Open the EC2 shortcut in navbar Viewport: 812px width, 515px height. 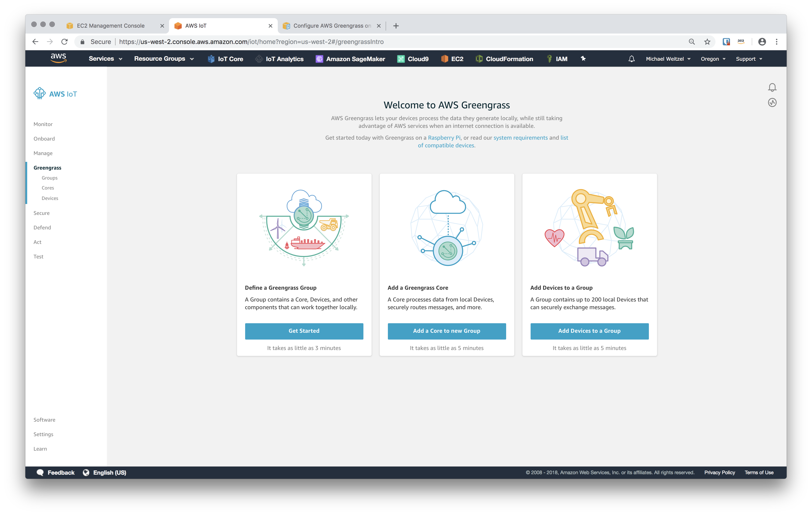tap(452, 59)
